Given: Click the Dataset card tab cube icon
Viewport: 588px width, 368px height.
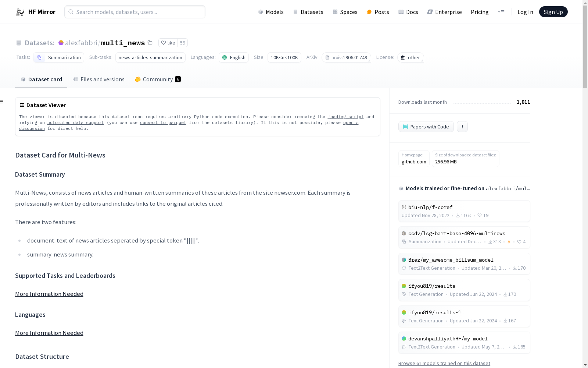Looking at the screenshot, I should tap(23, 79).
